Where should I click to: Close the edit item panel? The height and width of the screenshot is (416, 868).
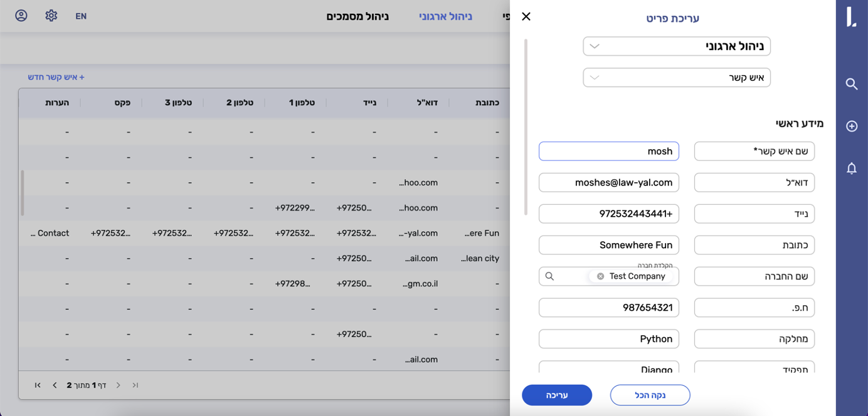tap(526, 16)
